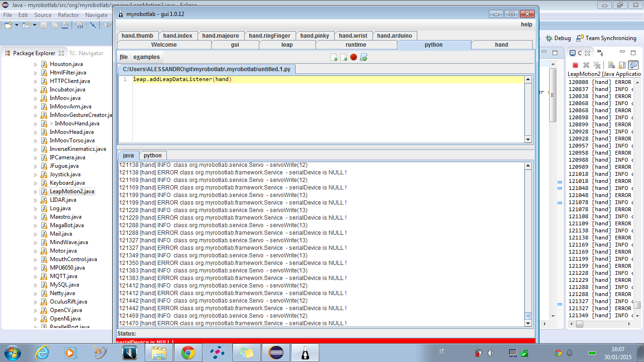Click the script editor line with addLeapDataListener
Screen dimensions: 644x362
tap(329, 80)
